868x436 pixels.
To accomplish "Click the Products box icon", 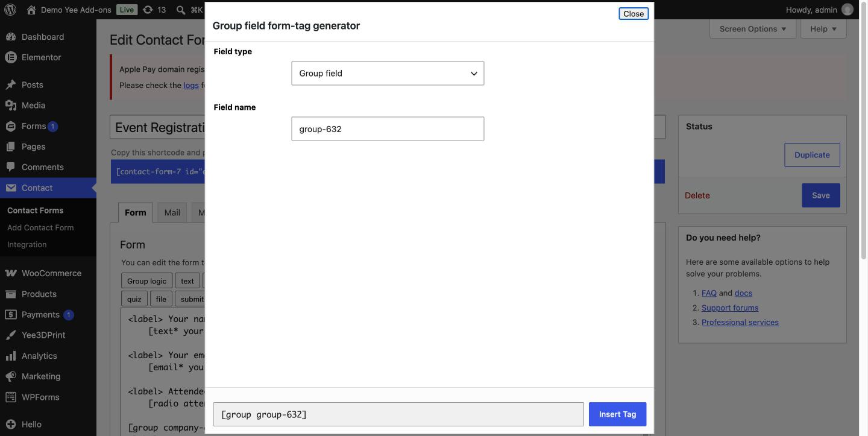I will (10, 294).
